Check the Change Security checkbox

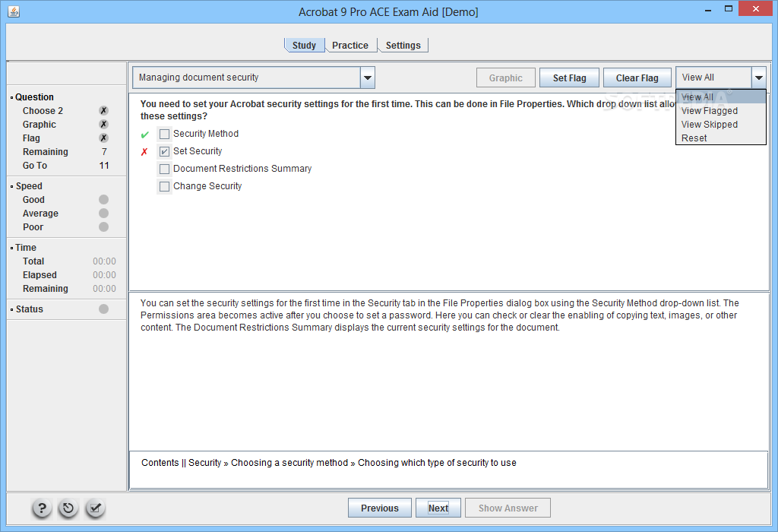164,187
